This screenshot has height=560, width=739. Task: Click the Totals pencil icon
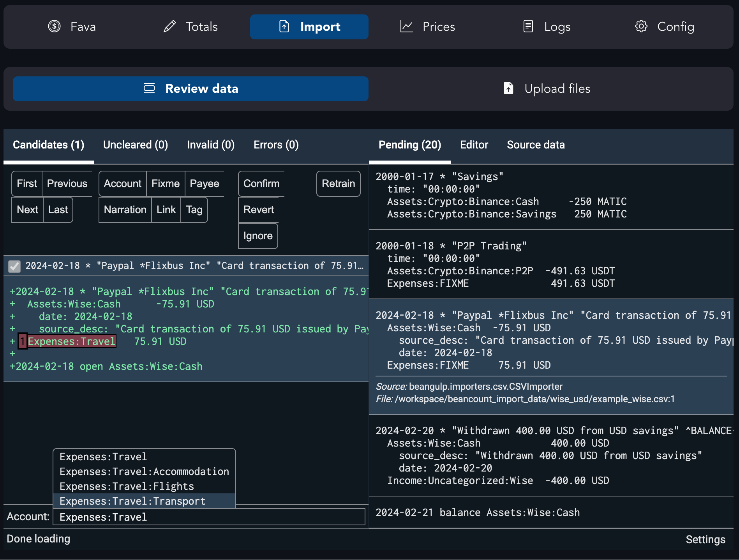(x=170, y=26)
